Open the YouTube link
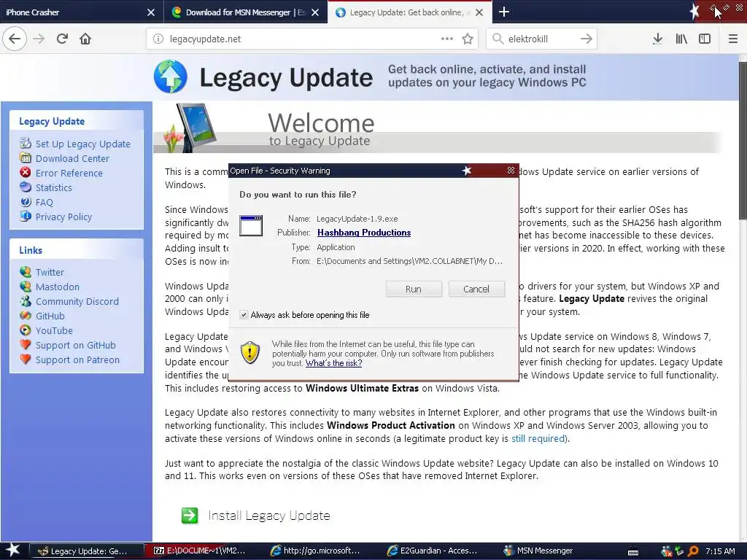The height and width of the screenshot is (560, 747). [x=54, y=331]
